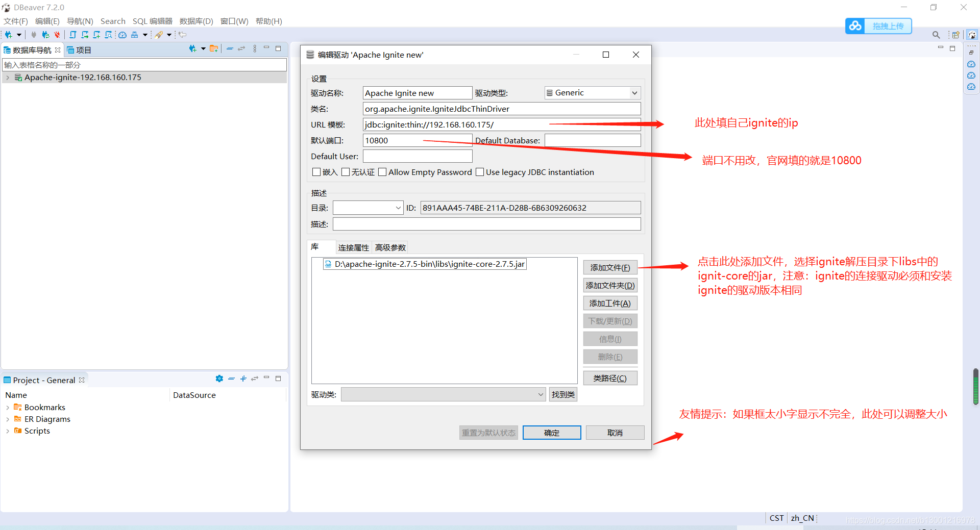Click the search magnifier icon top right
This screenshot has height=530, width=980.
tap(936, 35)
